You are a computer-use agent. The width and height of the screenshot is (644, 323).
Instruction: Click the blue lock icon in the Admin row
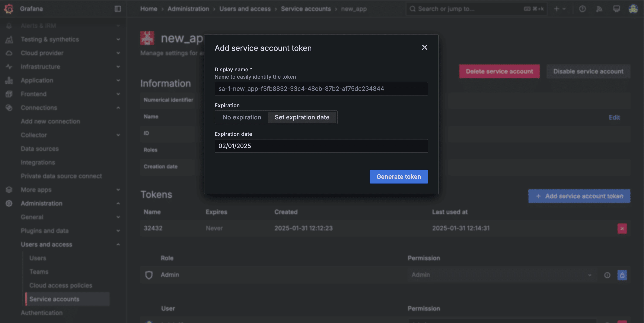pyautogui.click(x=622, y=275)
